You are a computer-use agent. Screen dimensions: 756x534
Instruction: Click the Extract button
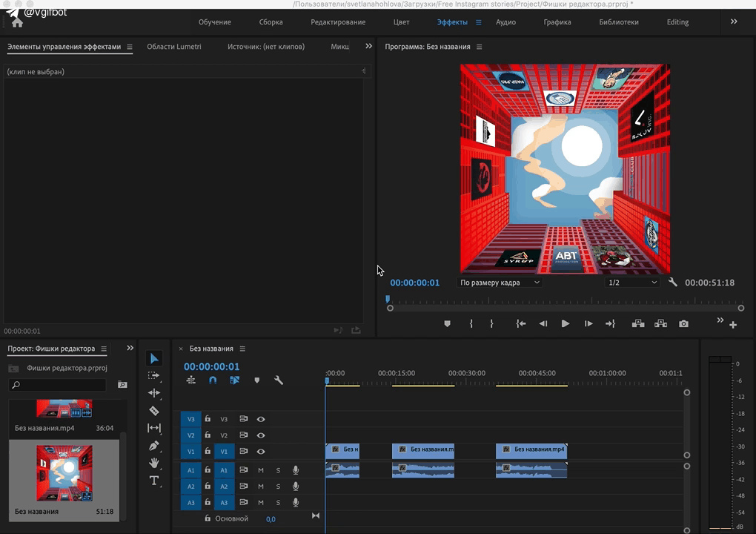(x=660, y=323)
